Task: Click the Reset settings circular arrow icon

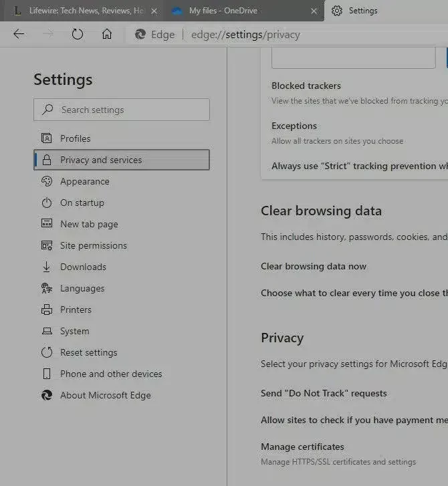Action: (47, 352)
